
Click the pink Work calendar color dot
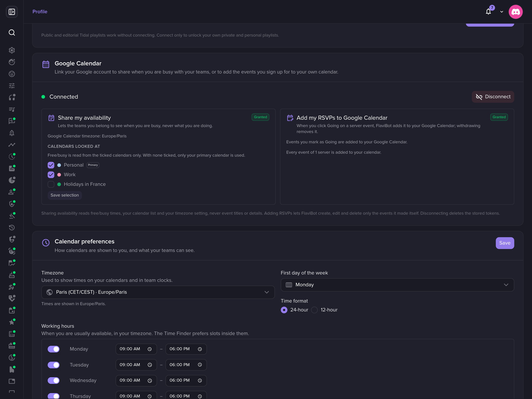pos(59,175)
